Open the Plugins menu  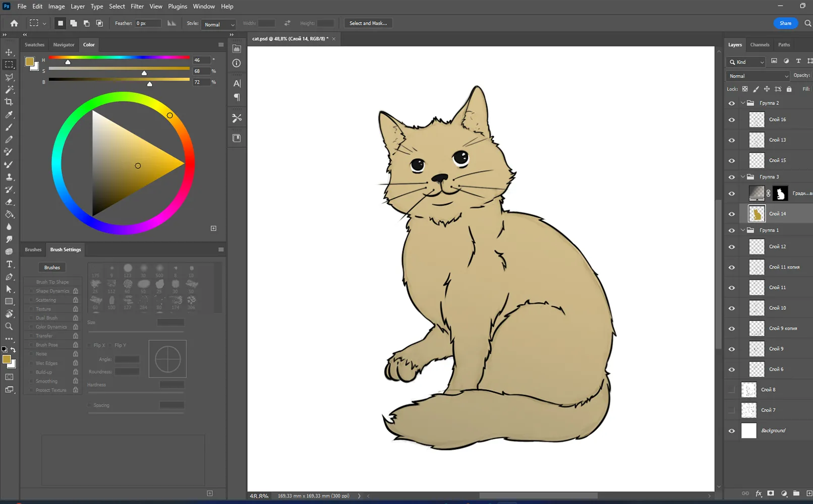tap(177, 7)
